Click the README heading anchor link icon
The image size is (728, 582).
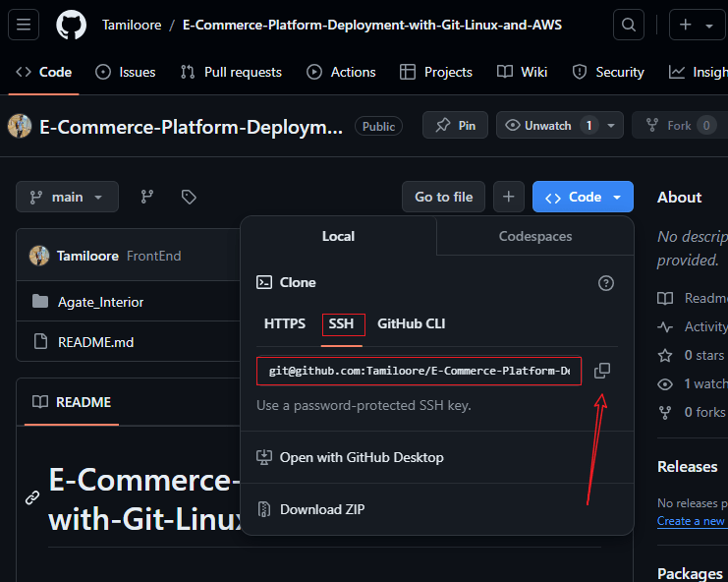(32, 497)
